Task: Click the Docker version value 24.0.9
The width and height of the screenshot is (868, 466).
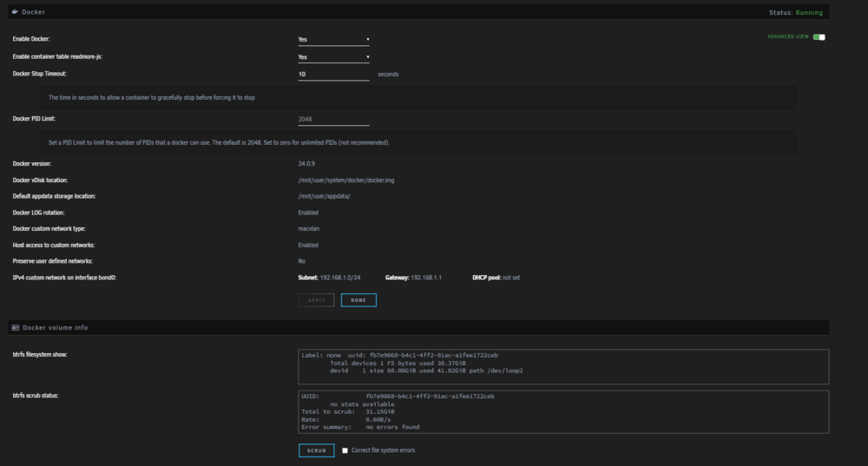Action: 306,164
